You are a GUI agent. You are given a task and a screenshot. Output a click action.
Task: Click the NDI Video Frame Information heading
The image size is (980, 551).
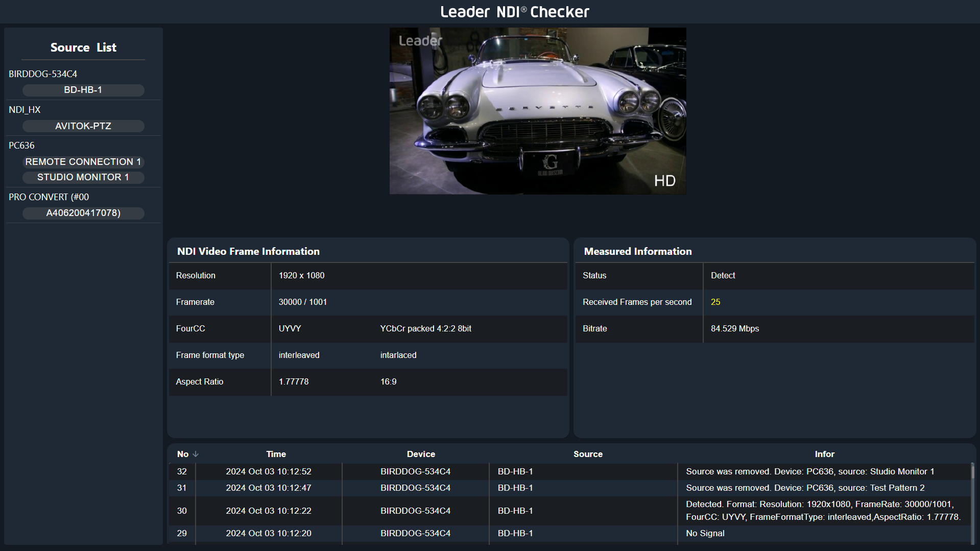248,251
